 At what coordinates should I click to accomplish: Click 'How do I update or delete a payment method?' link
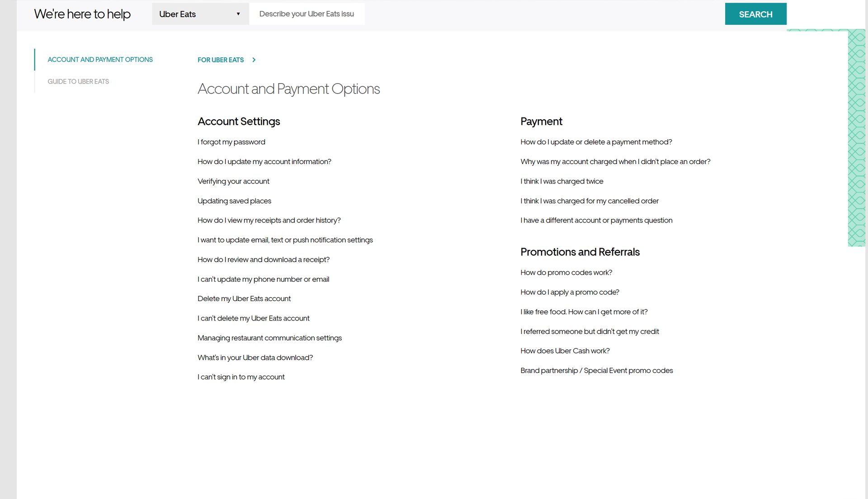596,141
